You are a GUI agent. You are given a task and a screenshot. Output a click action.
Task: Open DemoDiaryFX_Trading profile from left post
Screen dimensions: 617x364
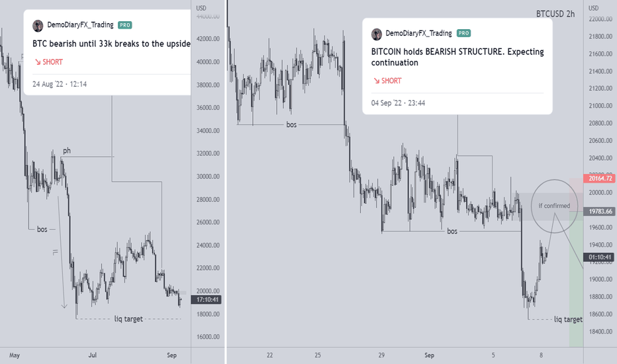pos(80,24)
